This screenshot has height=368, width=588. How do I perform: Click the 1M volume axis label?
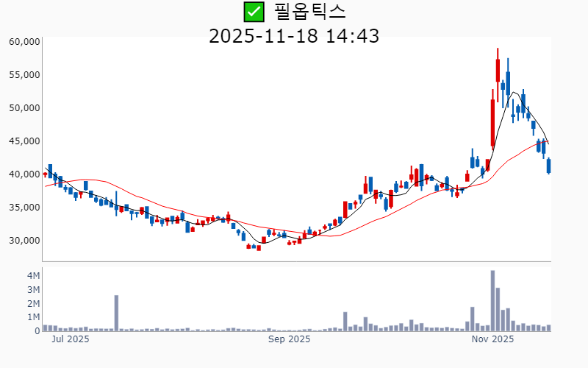pyautogui.click(x=33, y=317)
